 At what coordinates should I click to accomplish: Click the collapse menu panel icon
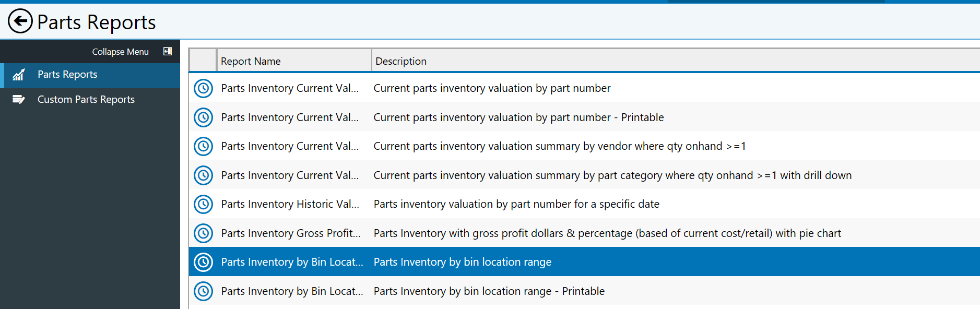point(168,51)
